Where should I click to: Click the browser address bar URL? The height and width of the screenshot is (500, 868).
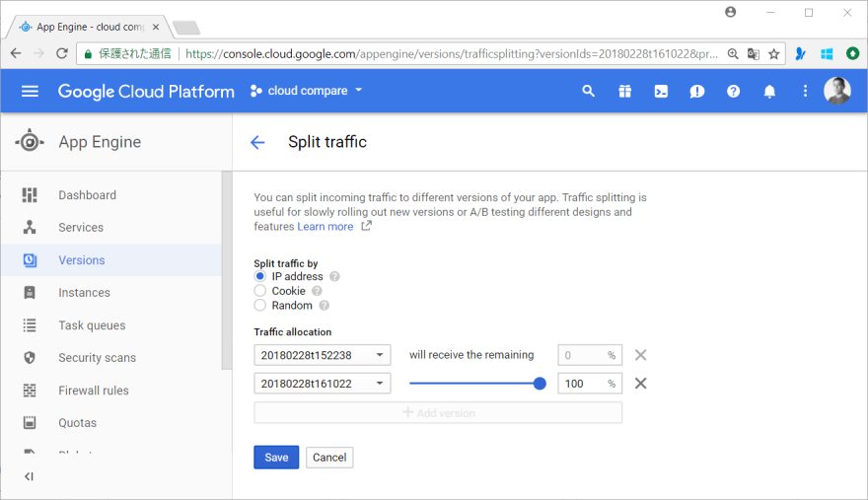point(451,53)
